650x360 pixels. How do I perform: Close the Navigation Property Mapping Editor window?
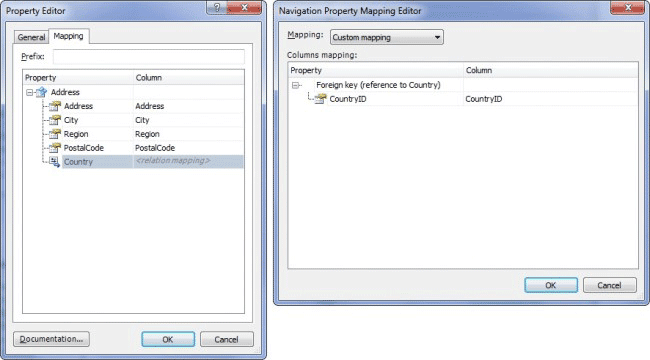tap(628, 7)
